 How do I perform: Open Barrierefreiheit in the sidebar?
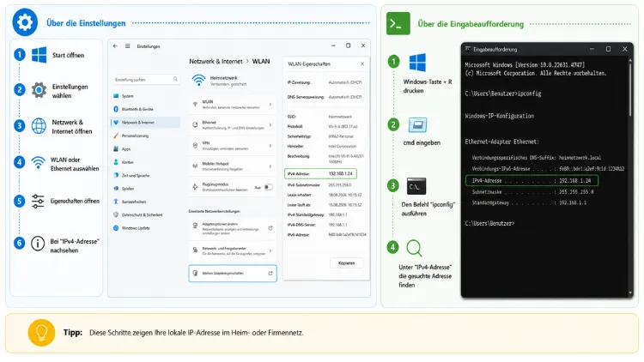[x=146, y=202]
